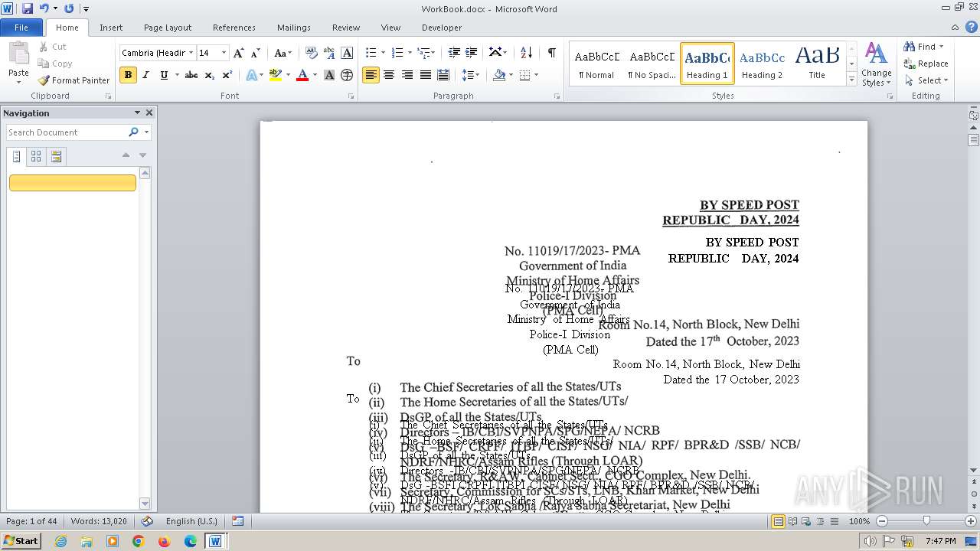Image resolution: width=980 pixels, height=551 pixels.
Task: Open line spacing options
Action: coord(471,75)
